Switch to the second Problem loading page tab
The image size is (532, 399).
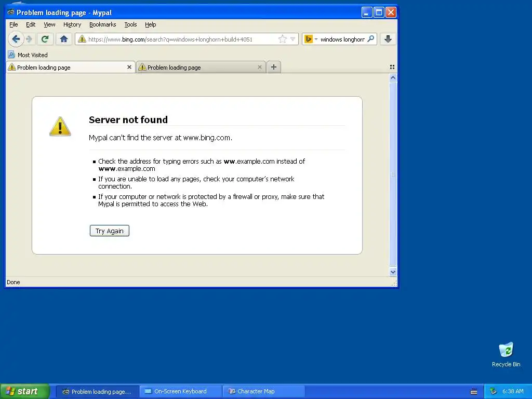click(x=201, y=67)
